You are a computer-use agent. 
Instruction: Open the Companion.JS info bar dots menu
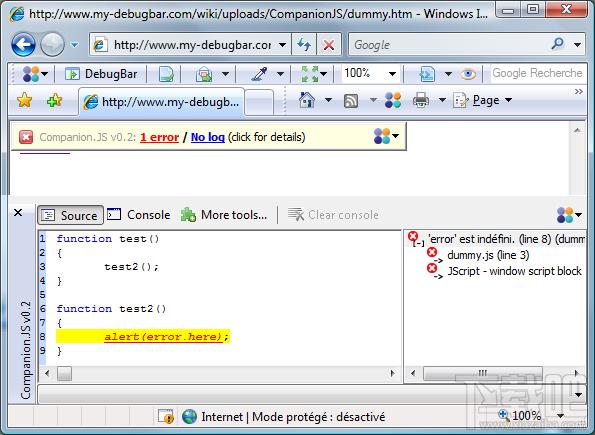pos(386,136)
